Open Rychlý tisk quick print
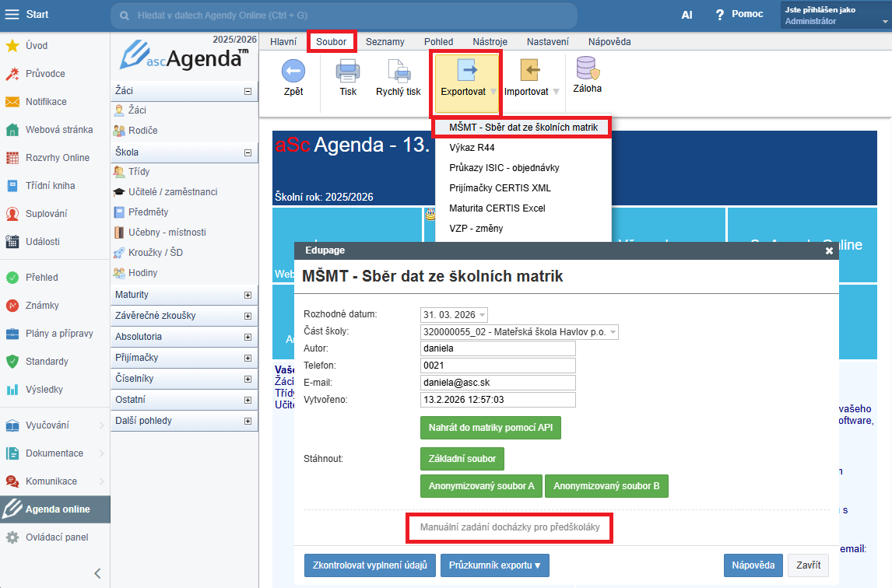Image resolution: width=892 pixels, height=588 pixels. [398, 72]
